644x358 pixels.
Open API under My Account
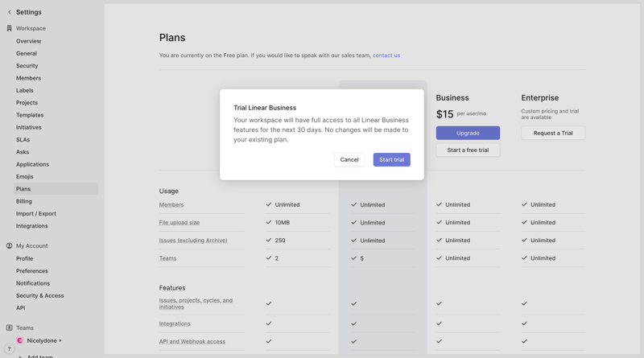coord(21,308)
